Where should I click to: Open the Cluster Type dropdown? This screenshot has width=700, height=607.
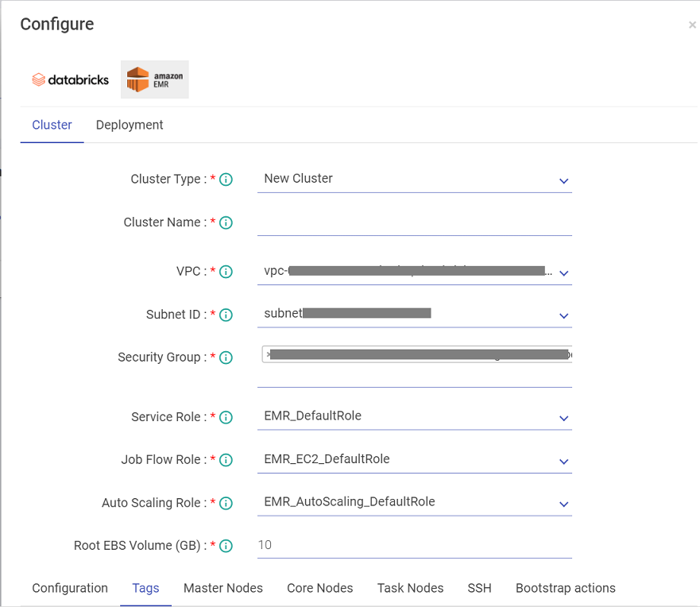[x=414, y=180]
